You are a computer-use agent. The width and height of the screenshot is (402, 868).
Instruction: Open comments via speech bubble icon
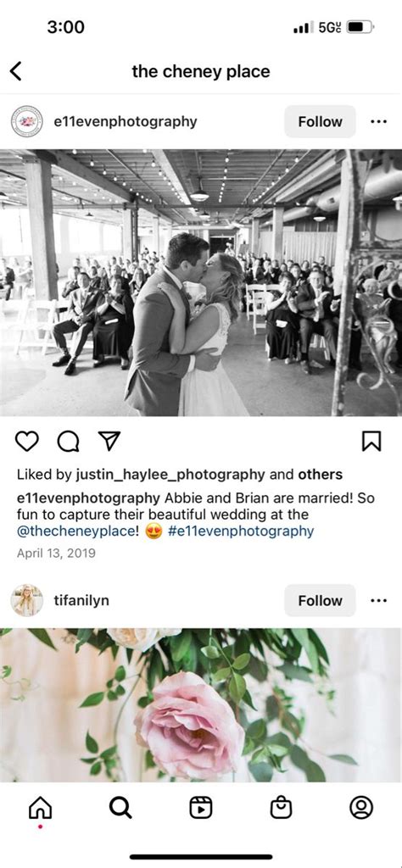(x=68, y=441)
